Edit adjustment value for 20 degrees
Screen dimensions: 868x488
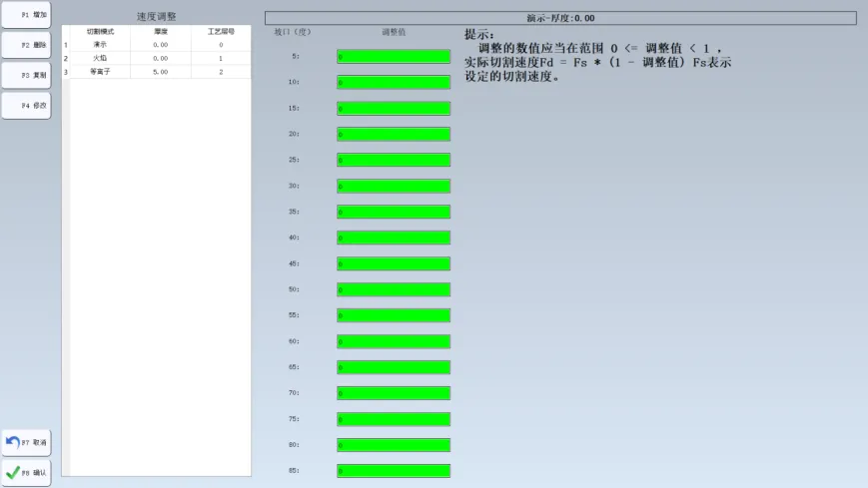[x=394, y=135]
